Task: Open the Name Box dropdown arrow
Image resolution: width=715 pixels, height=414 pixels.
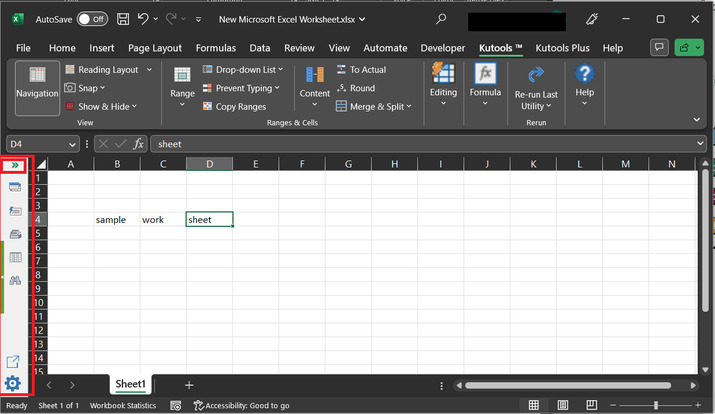Action: (72, 144)
